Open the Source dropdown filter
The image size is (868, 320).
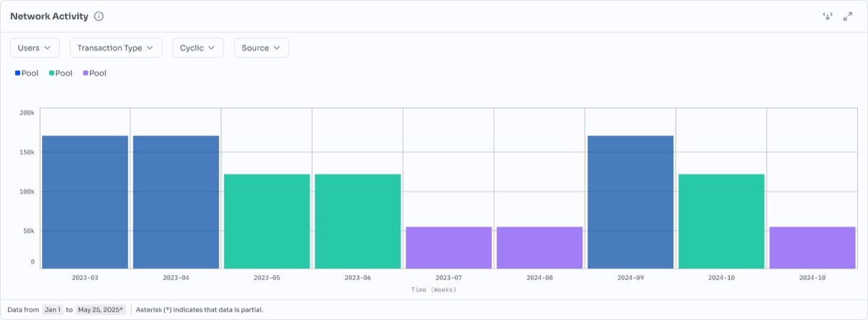pos(261,48)
